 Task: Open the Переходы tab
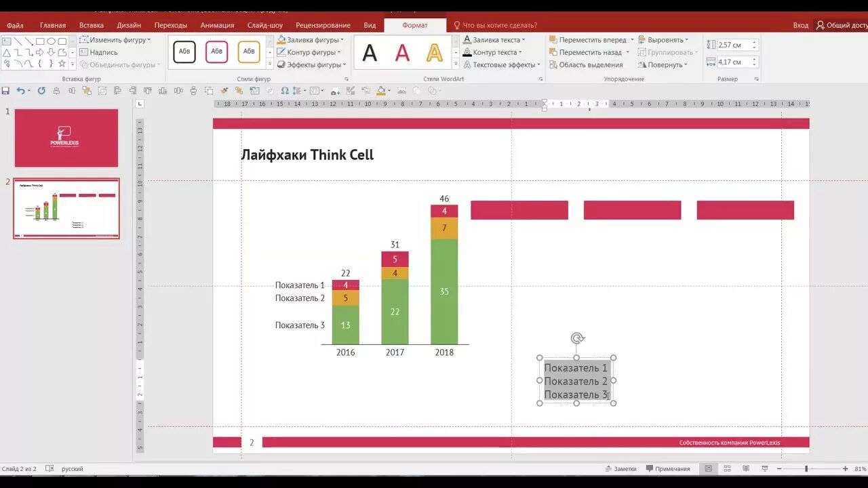pyautogui.click(x=170, y=25)
